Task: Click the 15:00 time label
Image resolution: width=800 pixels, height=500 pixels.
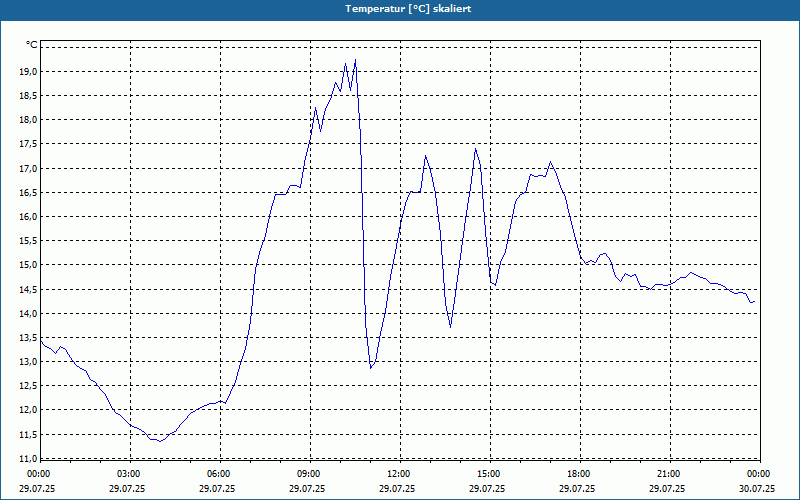Action: tap(488, 474)
